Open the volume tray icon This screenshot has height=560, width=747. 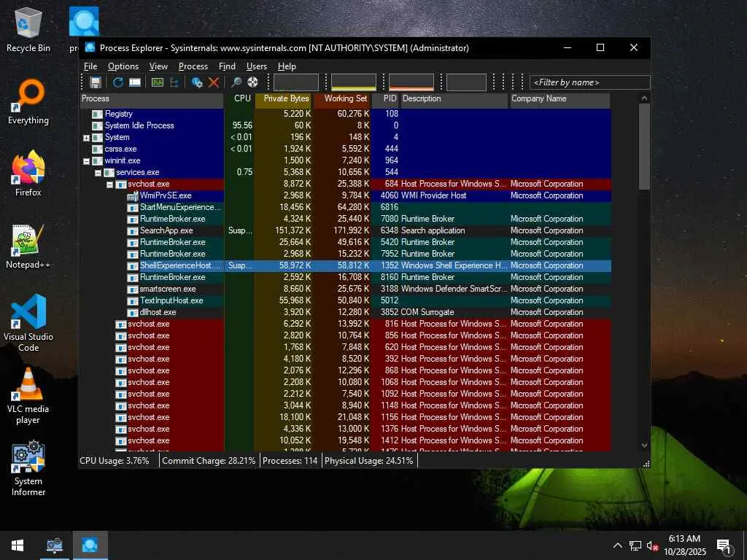[653, 545]
